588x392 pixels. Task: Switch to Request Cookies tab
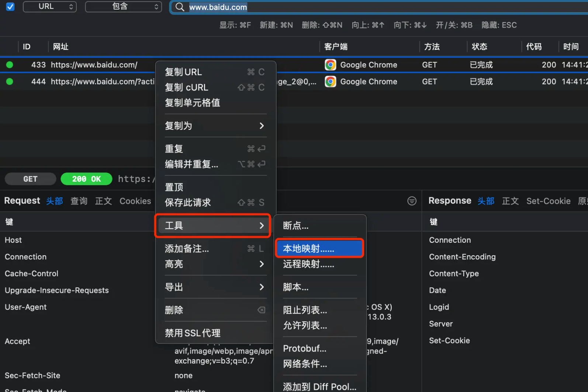(135, 201)
